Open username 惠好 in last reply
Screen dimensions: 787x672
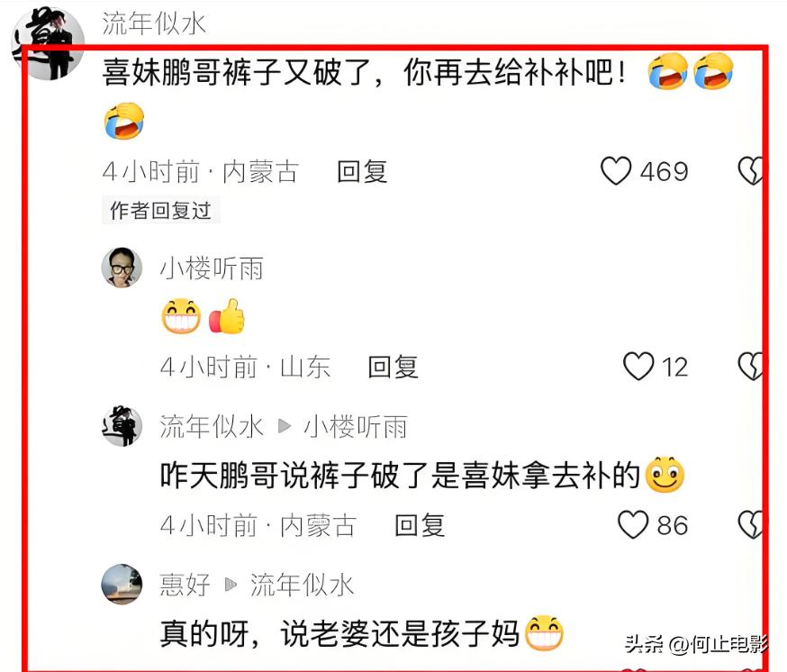tap(185, 585)
